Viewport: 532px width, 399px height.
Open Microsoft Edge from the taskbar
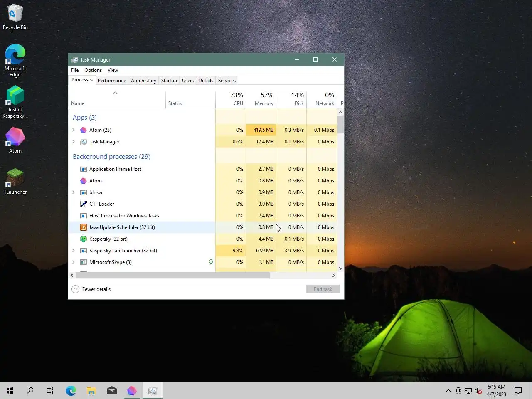(x=71, y=391)
